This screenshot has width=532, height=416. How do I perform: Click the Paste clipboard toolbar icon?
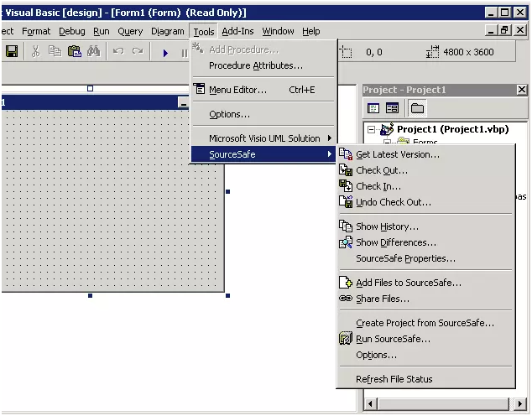(75, 51)
